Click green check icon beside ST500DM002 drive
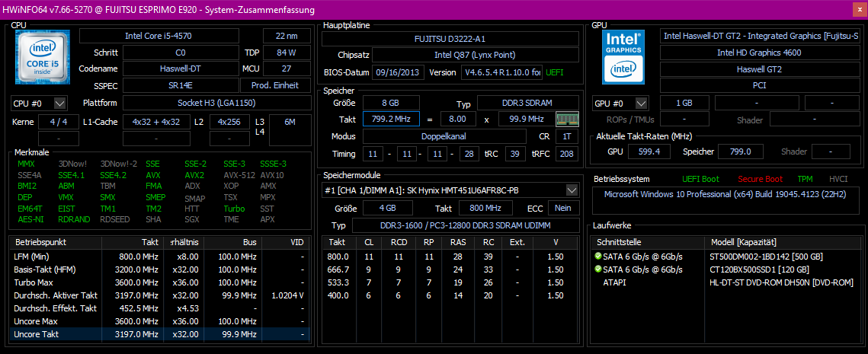Image resolution: width=868 pixels, height=354 pixels. [x=597, y=257]
